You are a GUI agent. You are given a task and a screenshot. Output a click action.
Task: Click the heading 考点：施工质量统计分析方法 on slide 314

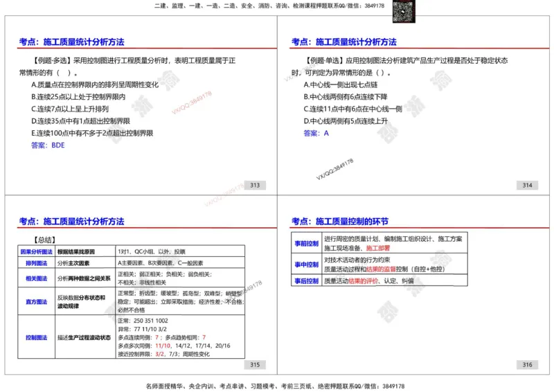coord(343,42)
